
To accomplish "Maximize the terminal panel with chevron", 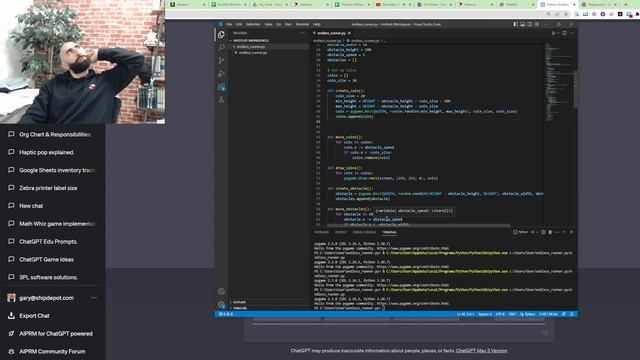I will (564, 232).
